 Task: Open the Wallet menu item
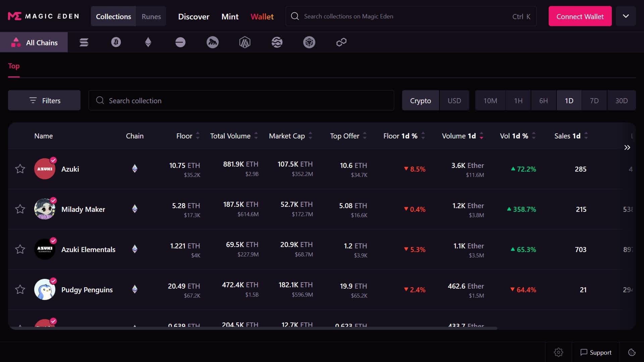coord(262,16)
